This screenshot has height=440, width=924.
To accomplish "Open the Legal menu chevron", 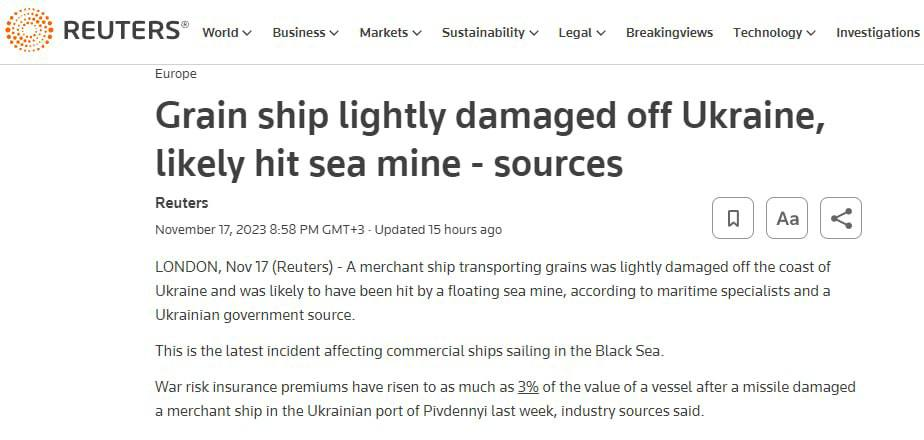I will (601, 33).
